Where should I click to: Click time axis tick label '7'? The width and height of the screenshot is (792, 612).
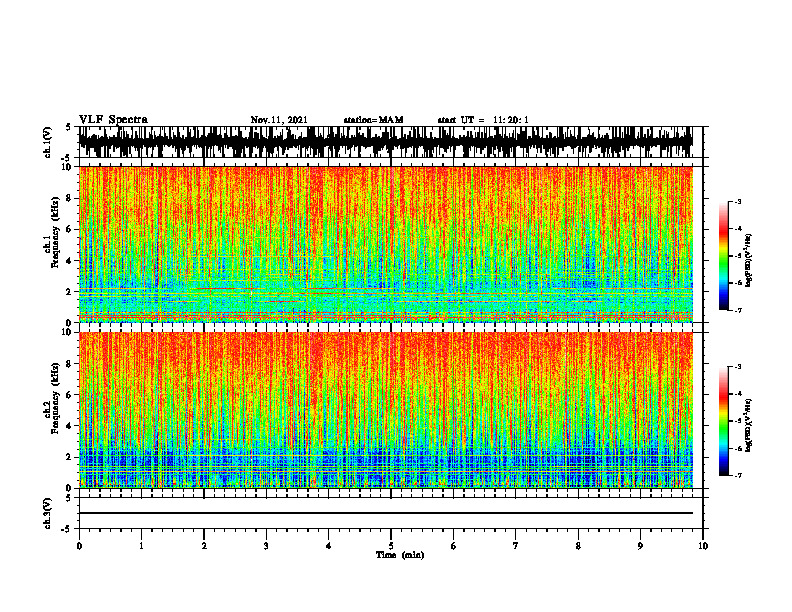click(516, 546)
